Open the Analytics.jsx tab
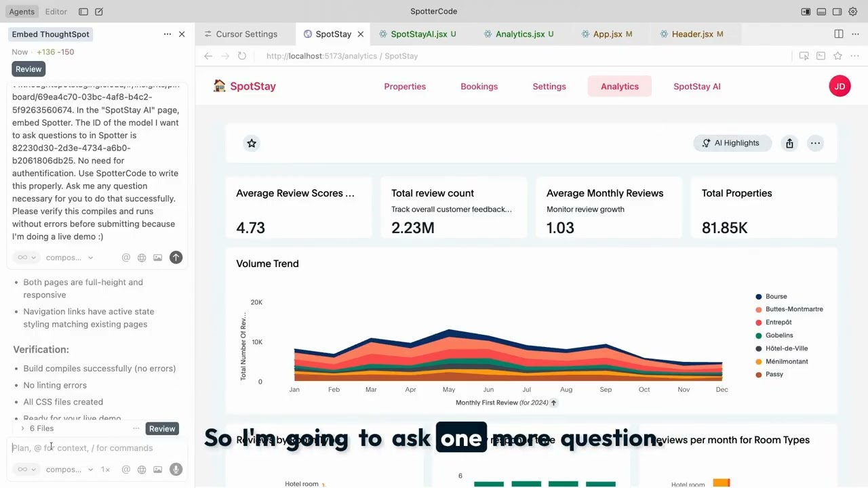The width and height of the screenshot is (868, 488). (x=519, y=34)
